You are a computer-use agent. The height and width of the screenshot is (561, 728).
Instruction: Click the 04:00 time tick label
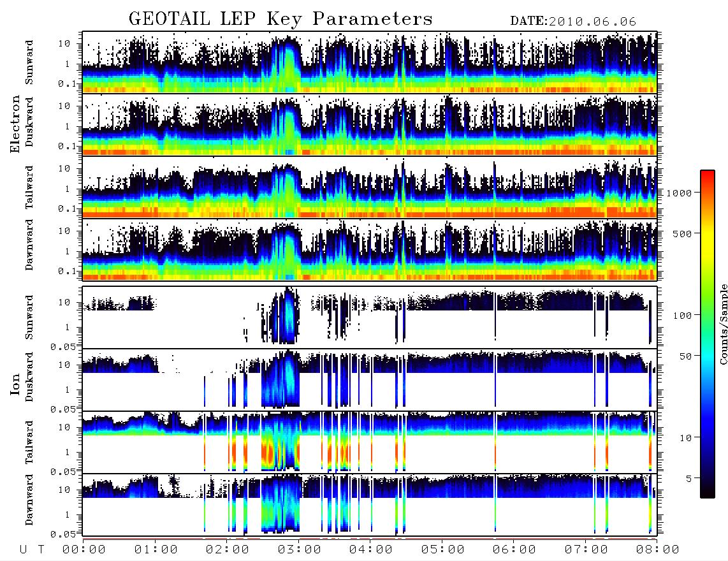point(371,550)
